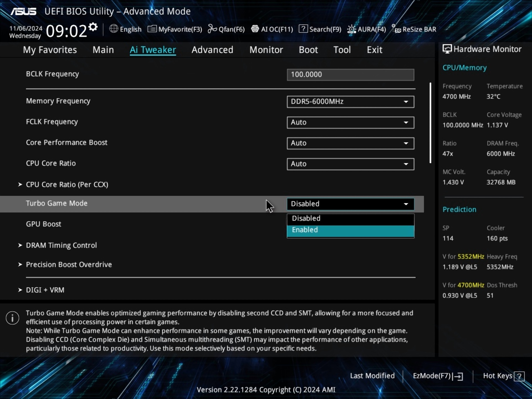
Task: Collapse the Turbo Game Mode dropdown
Action: click(x=351, y=204)
